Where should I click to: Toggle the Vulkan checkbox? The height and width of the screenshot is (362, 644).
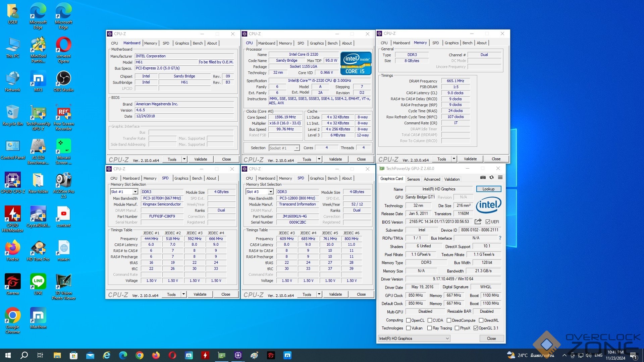tap(408, 328)
